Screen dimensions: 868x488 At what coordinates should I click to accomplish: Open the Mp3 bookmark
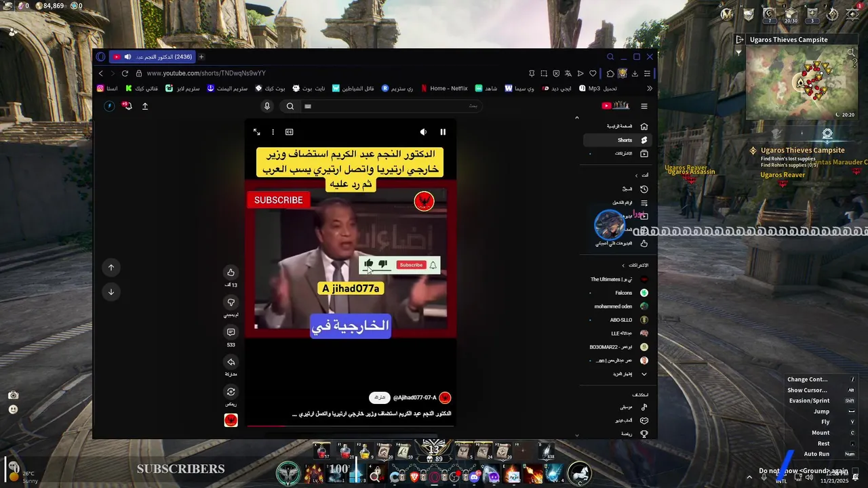[x=597, y=88]
